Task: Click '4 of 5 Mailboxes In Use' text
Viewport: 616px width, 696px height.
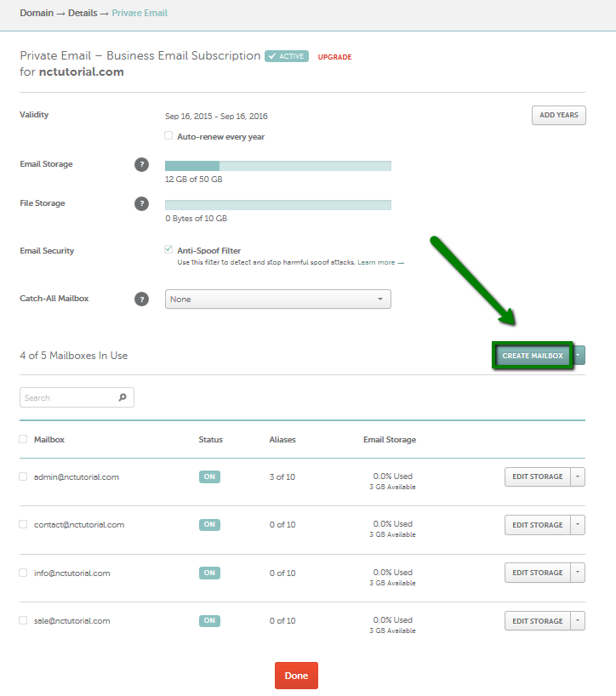Action: 74,356
